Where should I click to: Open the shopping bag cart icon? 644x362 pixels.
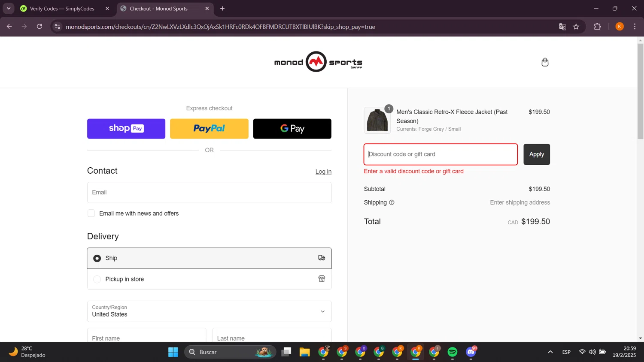[545, 62]
